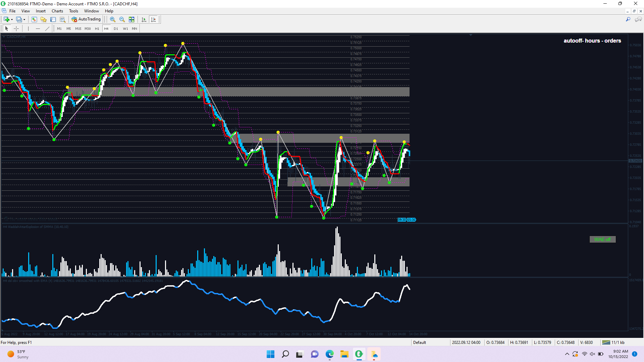Open Tools menu

pyautogui.click(x=73, y=11)
